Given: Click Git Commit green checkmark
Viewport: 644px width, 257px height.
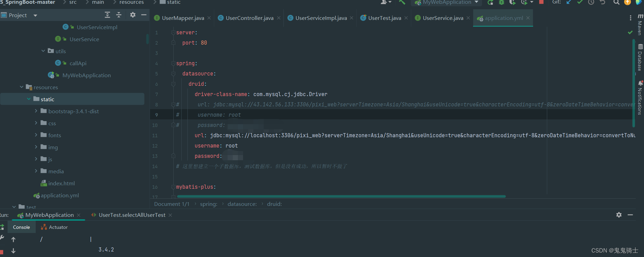Looking at the screenshot, I should pos(580,2).
